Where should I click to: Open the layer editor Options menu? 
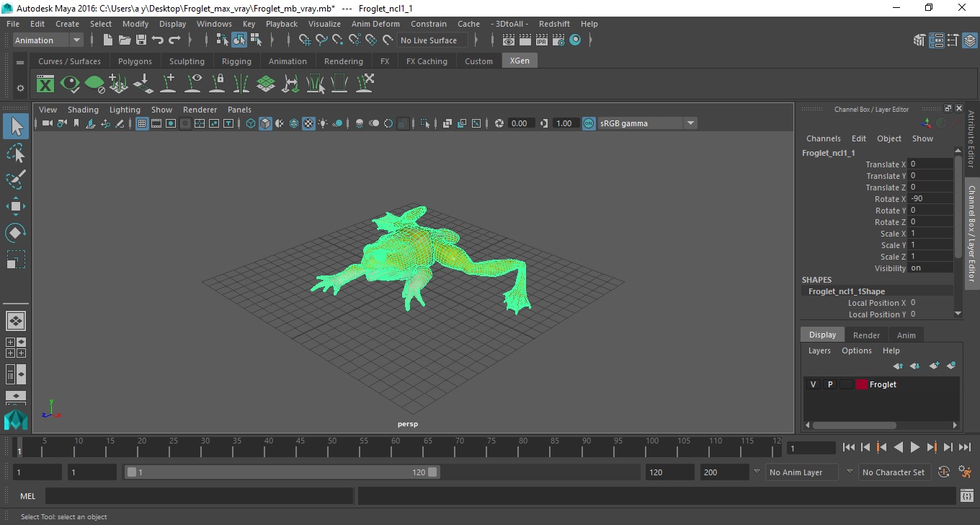(x=857, y=350)
